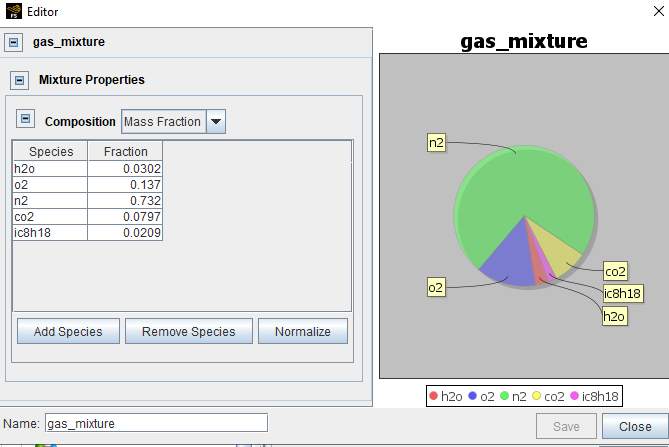Click the h2o pie chart label

point(614,316)
